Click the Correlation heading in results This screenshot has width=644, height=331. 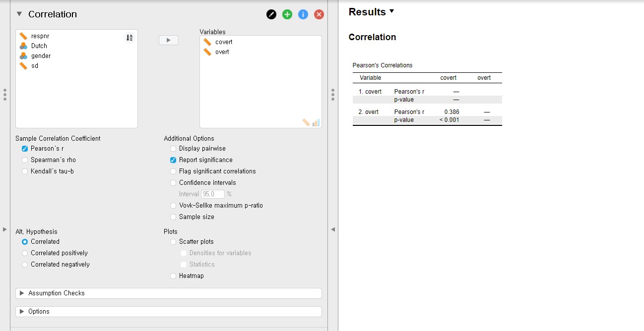tap(372, 37)
